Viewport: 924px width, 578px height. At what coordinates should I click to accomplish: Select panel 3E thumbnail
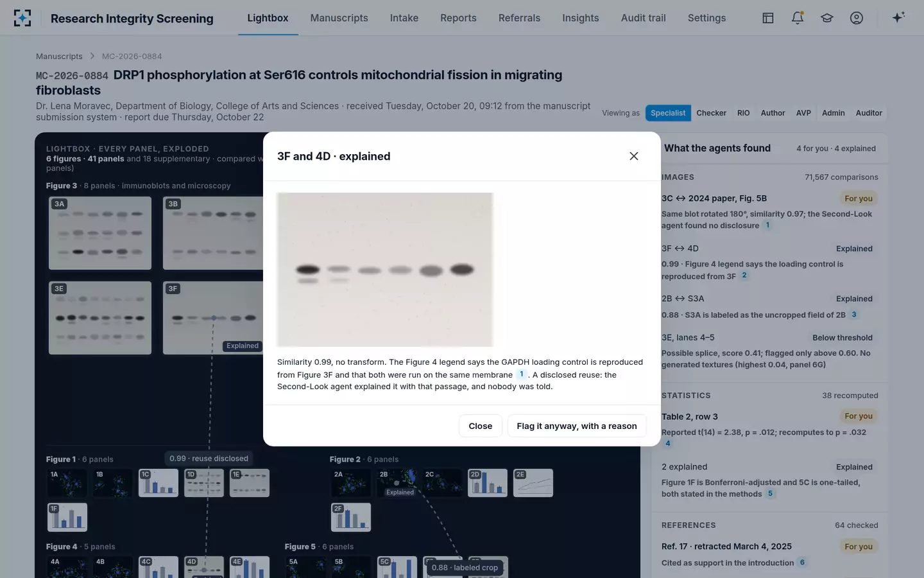click(x=100, y=318)
